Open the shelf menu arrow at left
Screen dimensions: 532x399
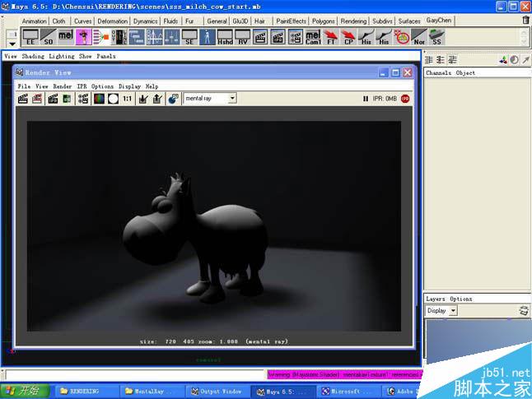click(12, 44)
